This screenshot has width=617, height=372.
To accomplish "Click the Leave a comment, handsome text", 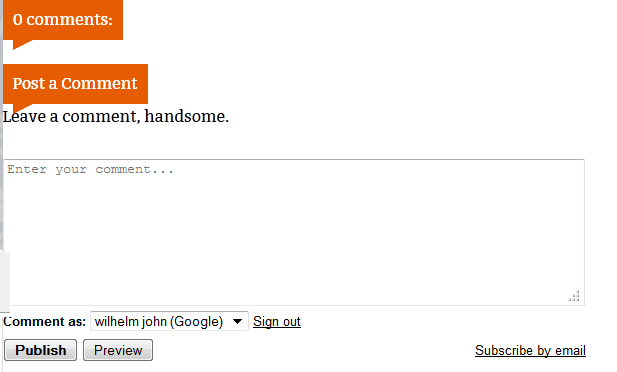I will tap(116, 117).
